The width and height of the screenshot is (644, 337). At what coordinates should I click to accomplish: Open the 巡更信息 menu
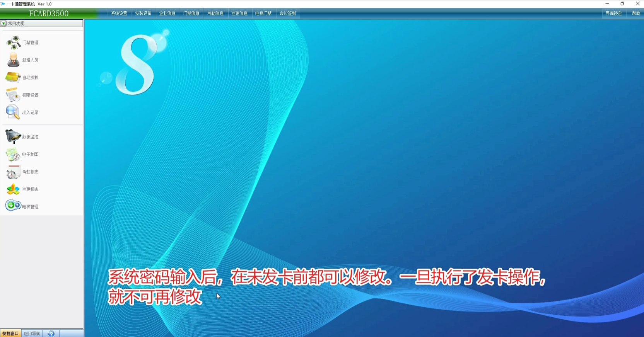239,13
